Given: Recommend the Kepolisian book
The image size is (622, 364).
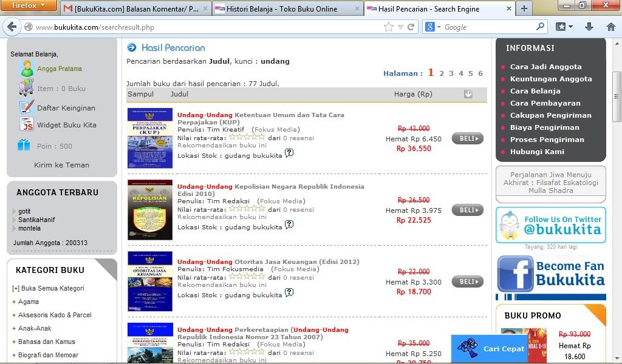Looking at the screenshot, I should pos(222,217).
